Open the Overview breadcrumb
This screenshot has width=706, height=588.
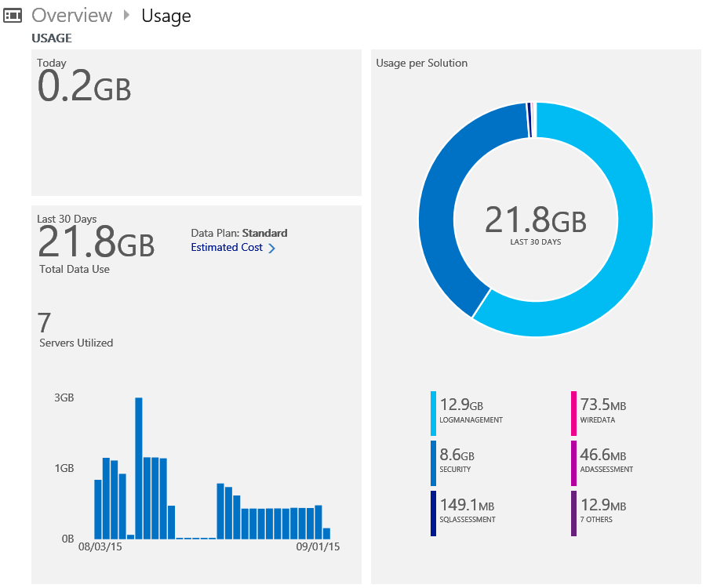point(72,15)
